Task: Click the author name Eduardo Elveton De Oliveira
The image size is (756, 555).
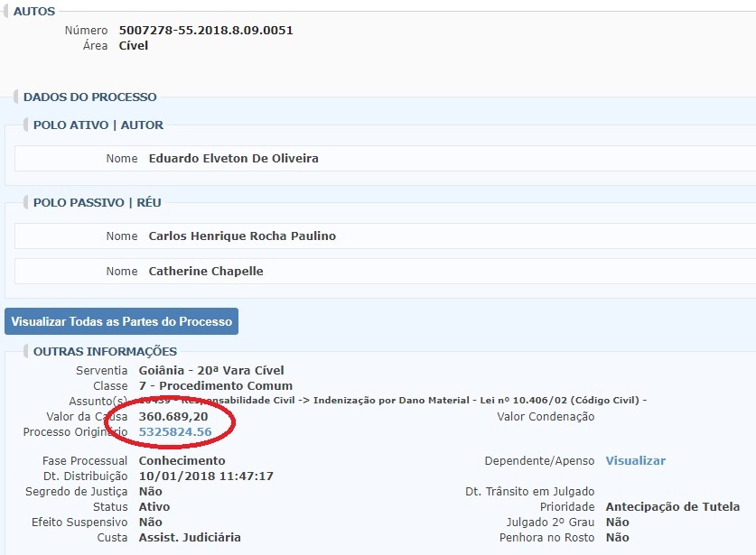Action: [233, 159]
